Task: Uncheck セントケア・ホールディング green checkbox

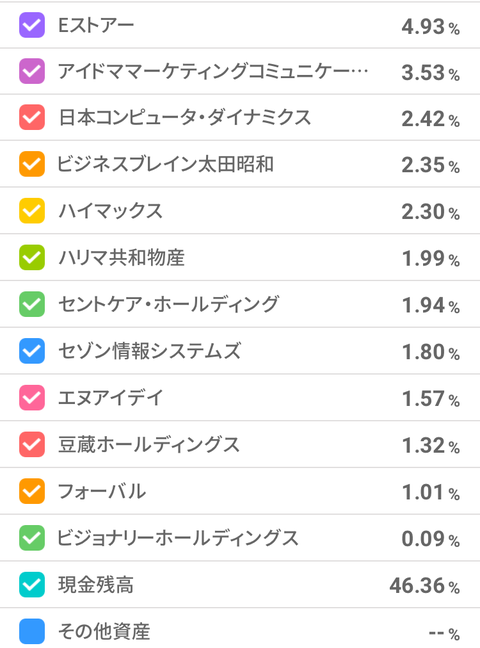Action: click(32, 304)
